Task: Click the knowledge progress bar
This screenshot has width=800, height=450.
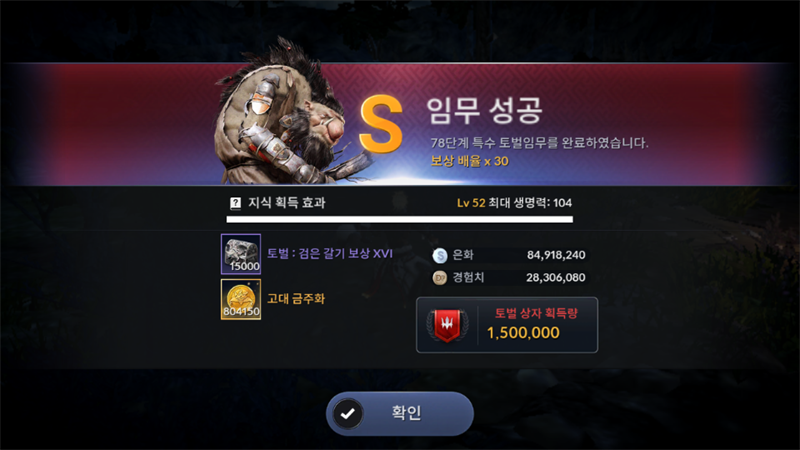Action: pyautogui.click(x=399, y=219)
